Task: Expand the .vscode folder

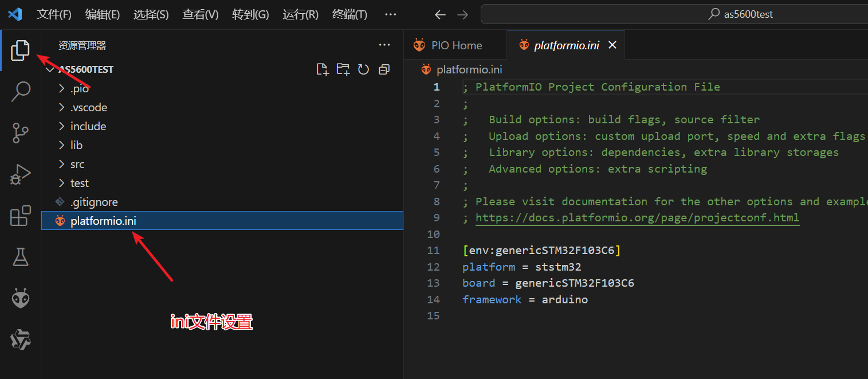Action: point(88,107)
